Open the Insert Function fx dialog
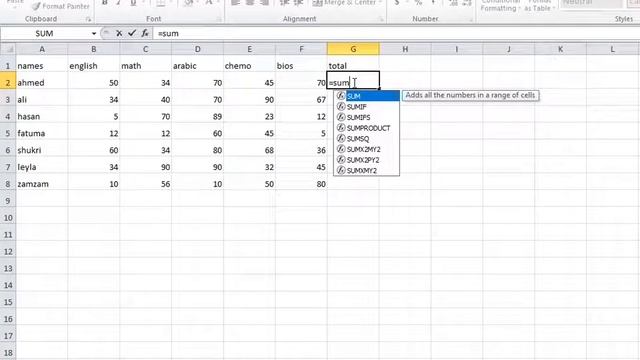640x360 pixels. [x=145, y=33]
